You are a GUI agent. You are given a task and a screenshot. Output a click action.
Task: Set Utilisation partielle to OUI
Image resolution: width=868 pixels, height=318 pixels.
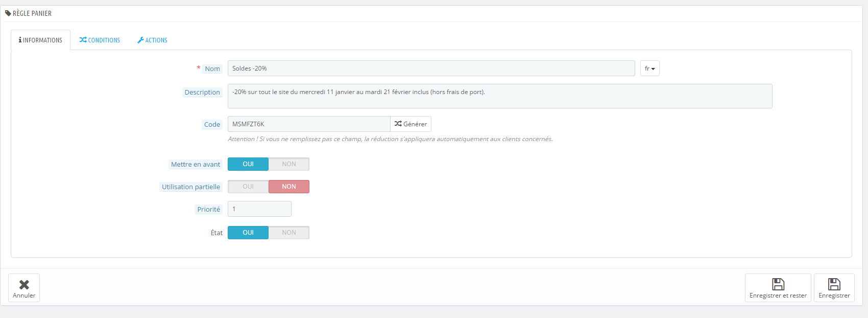click(248, 187)
